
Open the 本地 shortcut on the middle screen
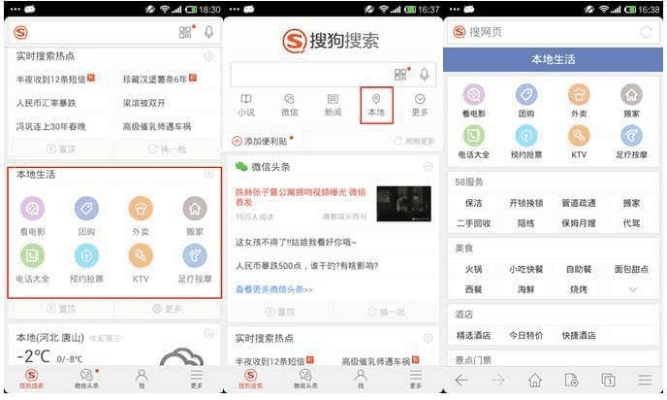[x=376, y=105]
